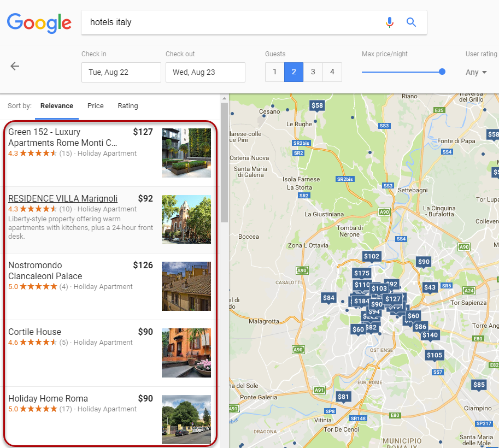This screenshot has height=448, width=499.
Task: Adjust the Max price/night slider handle
Action: tap(442, 72)
